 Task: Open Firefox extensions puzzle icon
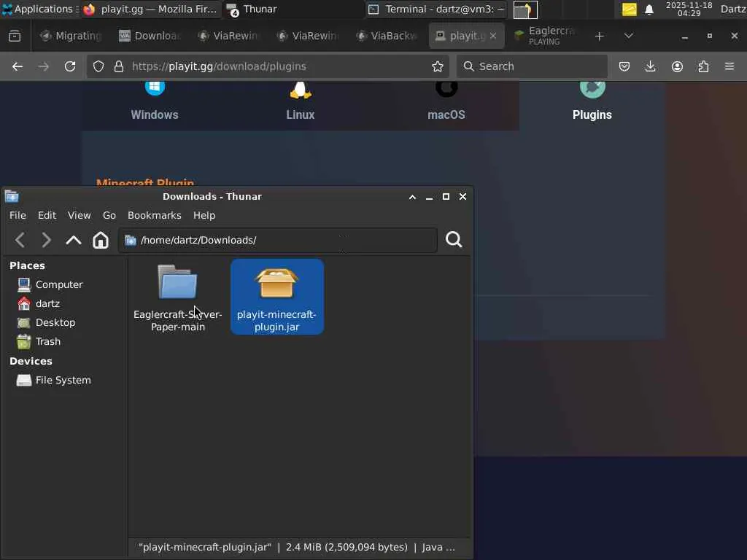point(703,66)
